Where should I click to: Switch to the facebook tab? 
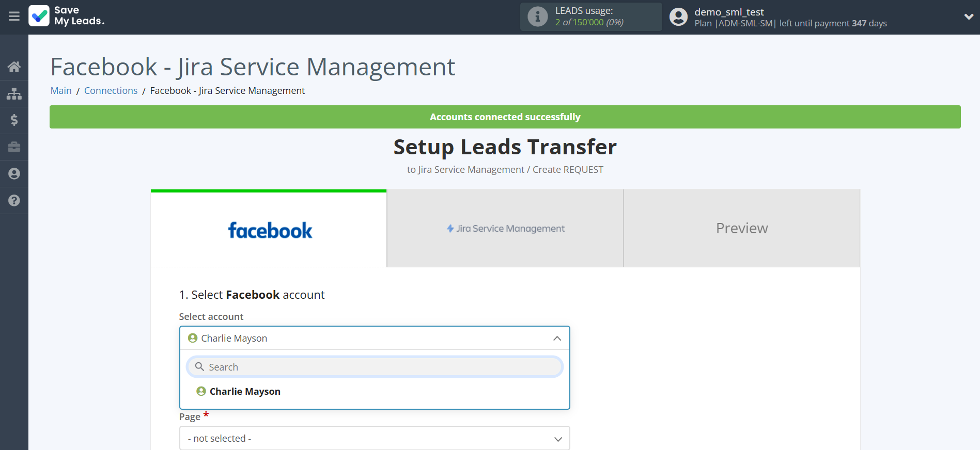[269, 229]
